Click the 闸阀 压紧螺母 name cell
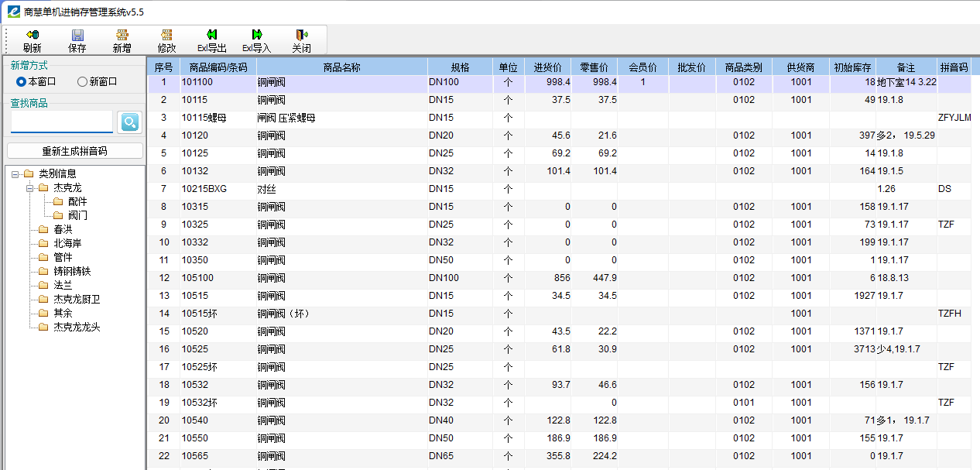Image resolution: width=980 pixels, height=470 pixels. 341,118
